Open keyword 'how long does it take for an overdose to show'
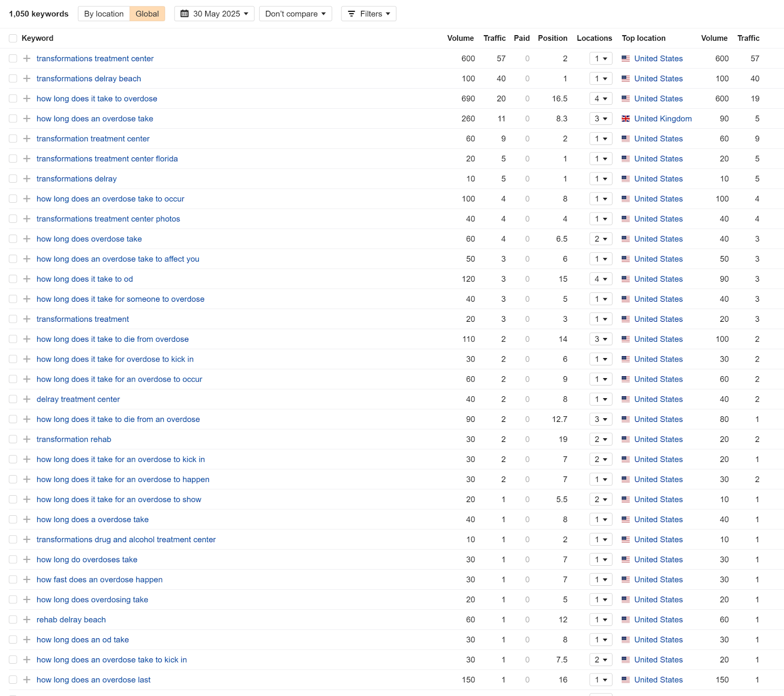 pos(119,500)
